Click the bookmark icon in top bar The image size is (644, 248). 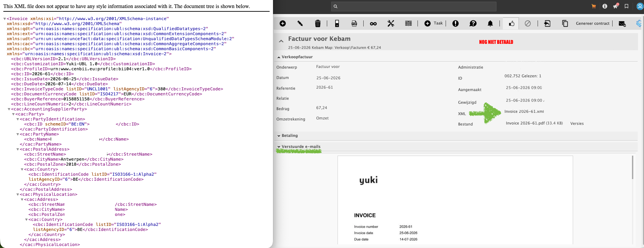(627, 6)
